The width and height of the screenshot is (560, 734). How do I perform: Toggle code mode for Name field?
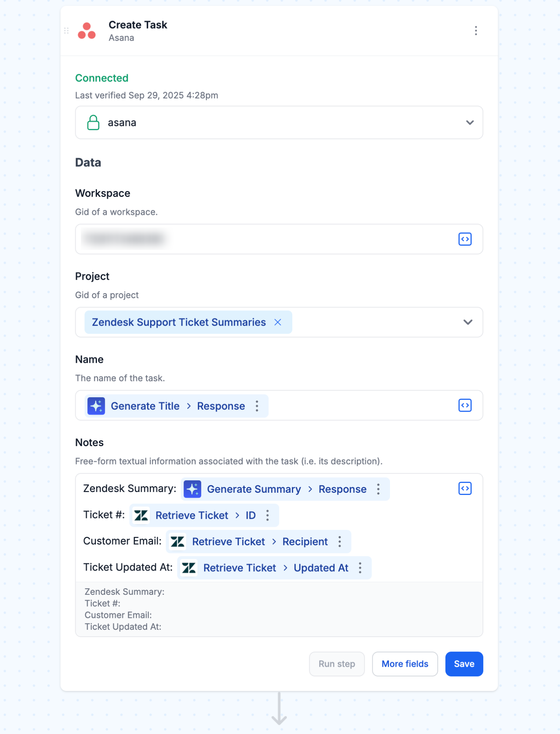pos(465,405)
